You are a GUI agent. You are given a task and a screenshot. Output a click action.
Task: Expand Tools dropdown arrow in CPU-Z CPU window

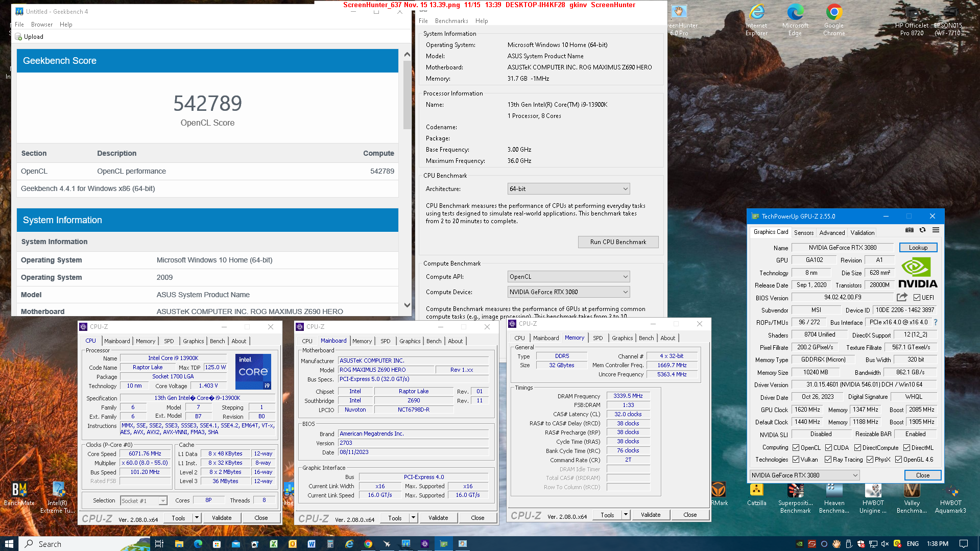197,518
